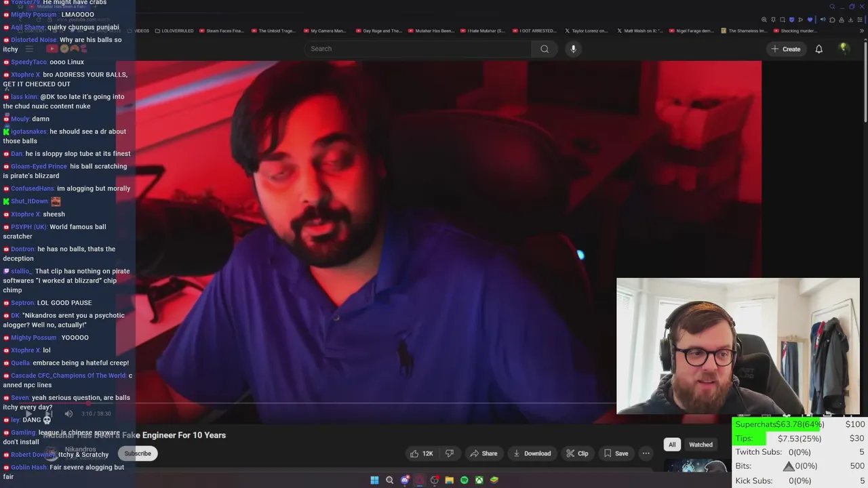The height and width of the screenshot is (488, 868).
Task: Open the 'I GOT ARRESTED...' bookmark
Action: point(534,30)
